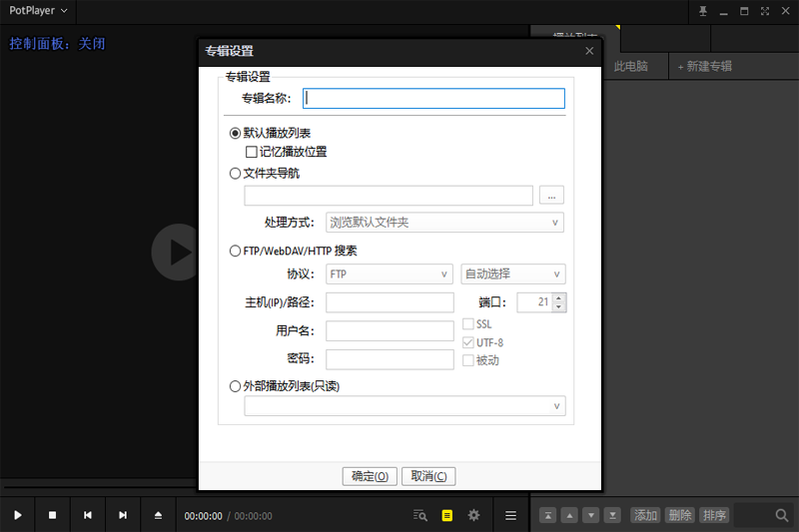Switch to the 新建专辑 tab
This screenshot has width=799, height=532.
click(704, 67)
